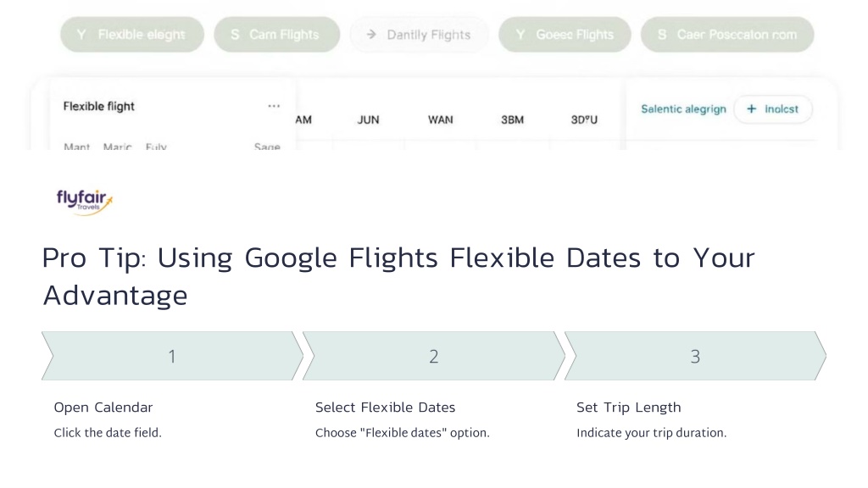The height and width of the screenshot is (488, 868).
Task: Click the Y icon on Flexible elegnt chip
Action: click(81, 34)
